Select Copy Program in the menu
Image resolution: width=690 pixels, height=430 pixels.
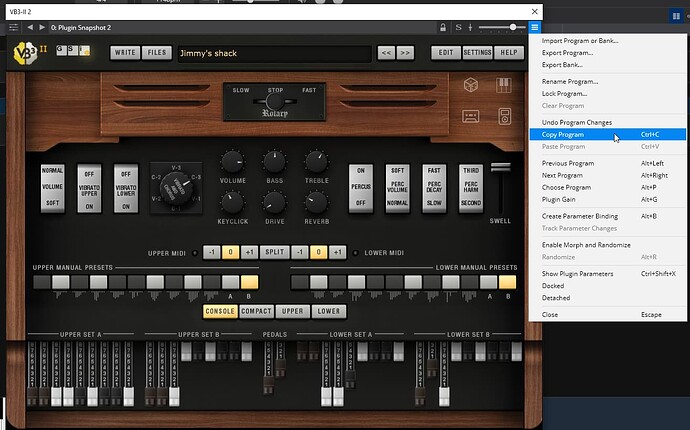(608, 134)
